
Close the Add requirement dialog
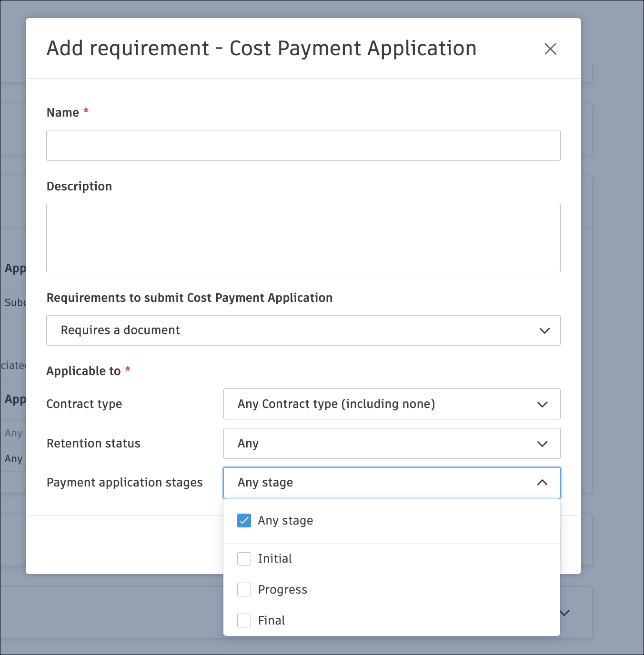pyautogui.click(x=551, y=49)
